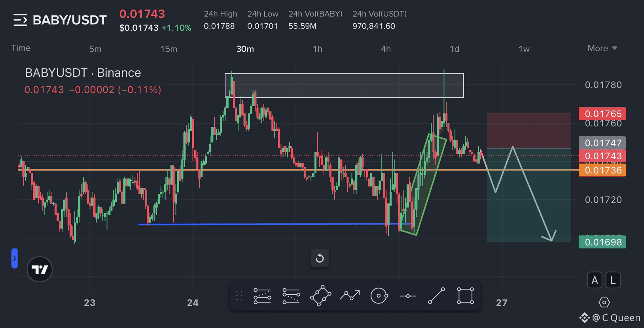Image resolution: width=644 pixels, height=328 pixels.
Task: Select the parallel channel tool
Action: [x=320, y=296]
